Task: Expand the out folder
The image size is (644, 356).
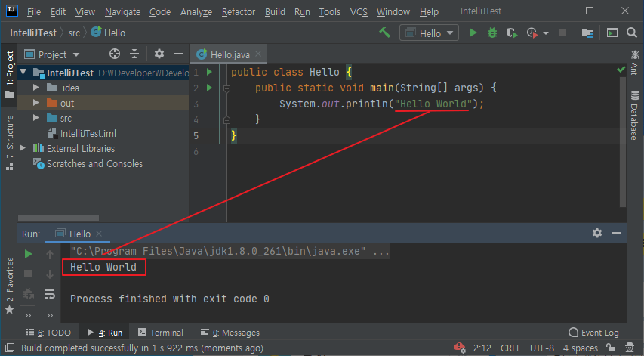Action: pos(35,103)
